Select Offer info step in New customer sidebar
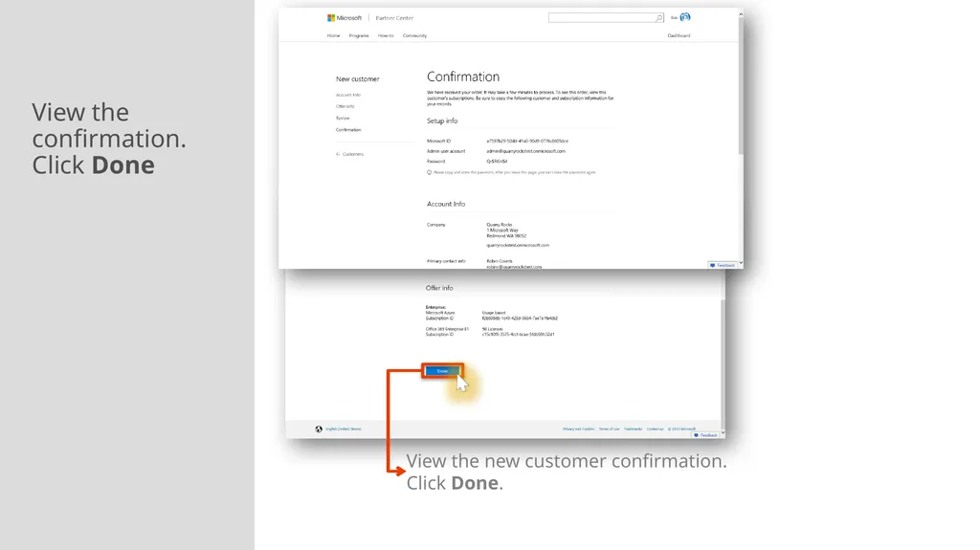 pyautogui.click(x=345, y=106)
